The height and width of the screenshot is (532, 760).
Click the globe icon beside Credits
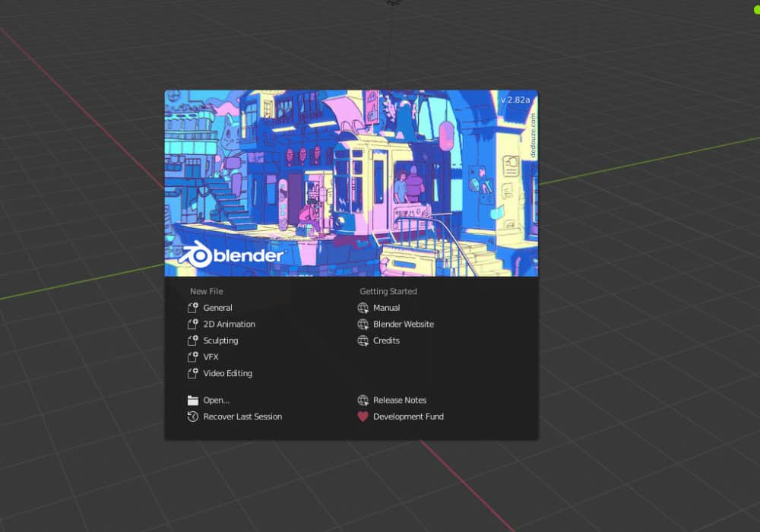363,340
